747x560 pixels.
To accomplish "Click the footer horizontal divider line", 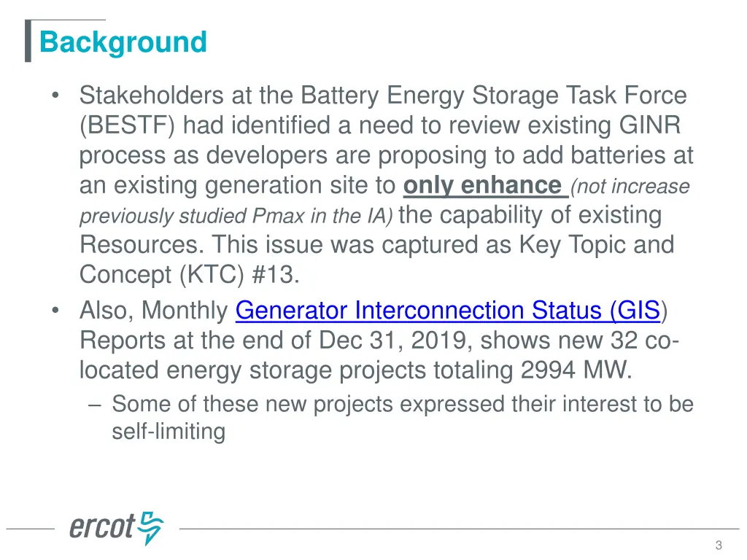I will 459,529.
